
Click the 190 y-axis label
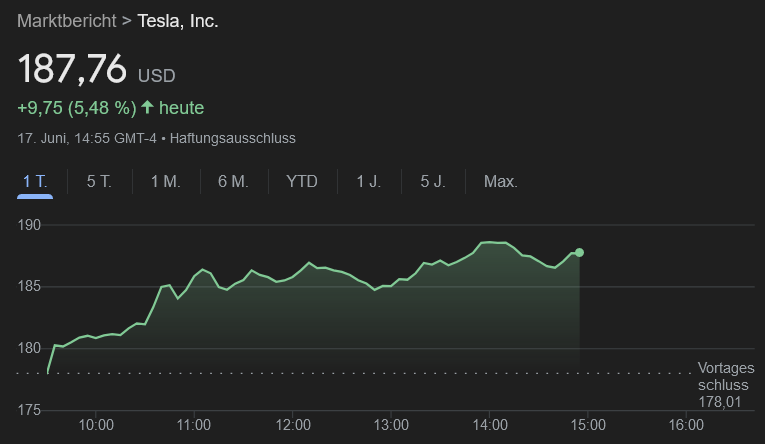(29, 225)
